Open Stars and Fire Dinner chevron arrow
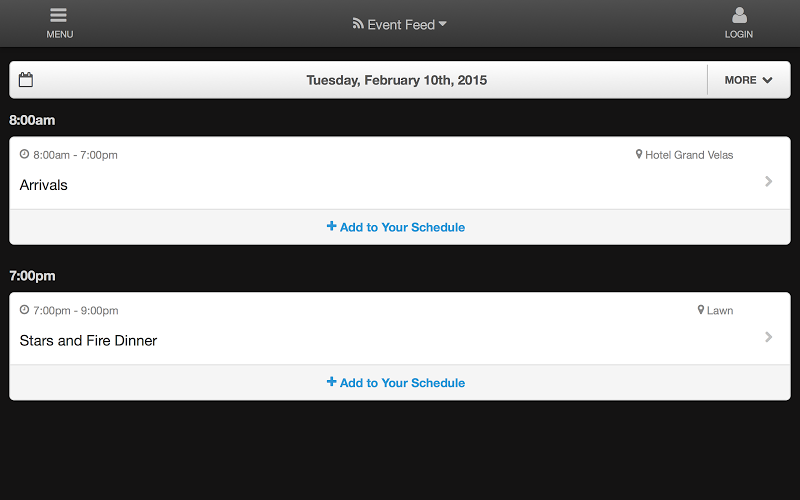 tap(768, 337)
